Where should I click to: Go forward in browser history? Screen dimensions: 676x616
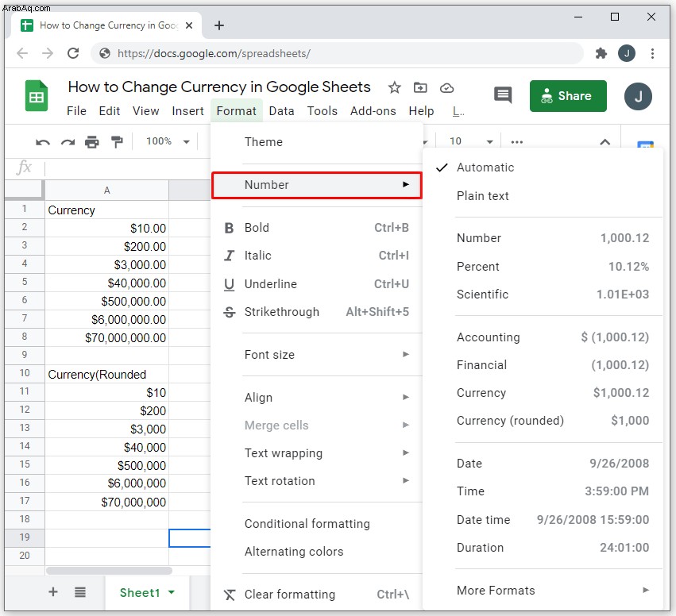click(48, 53)
